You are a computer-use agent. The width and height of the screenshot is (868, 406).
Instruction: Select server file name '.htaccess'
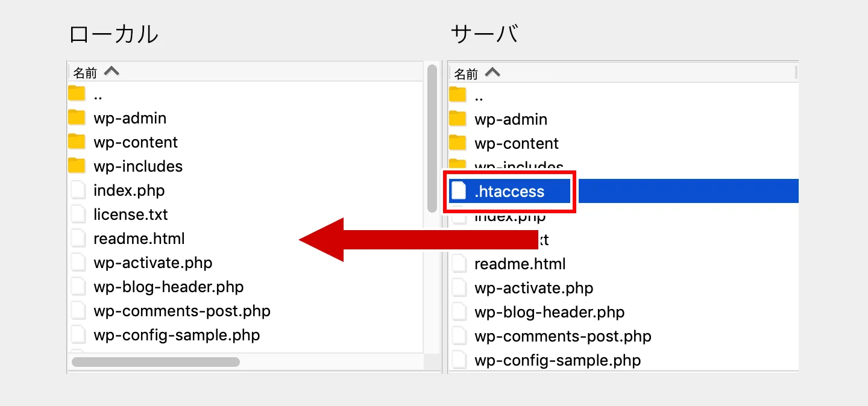click(x=509, y=192)
